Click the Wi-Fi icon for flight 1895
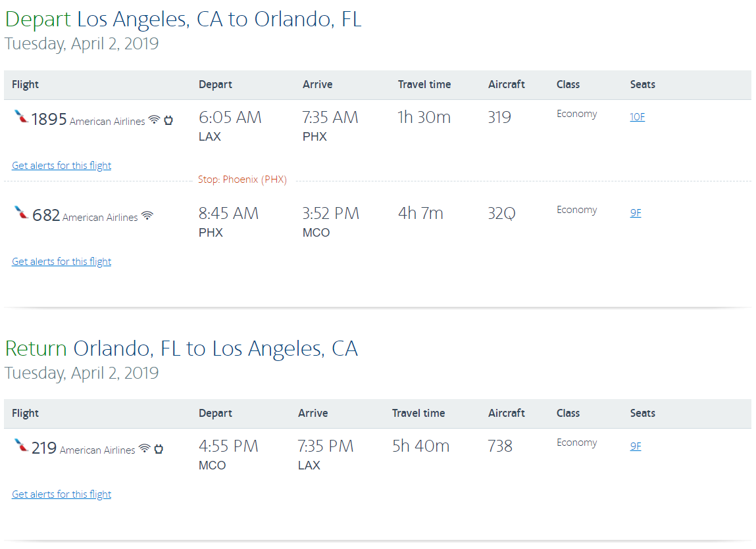The width and height of the screenshot is (756, 549). click(x=154, y=120)
